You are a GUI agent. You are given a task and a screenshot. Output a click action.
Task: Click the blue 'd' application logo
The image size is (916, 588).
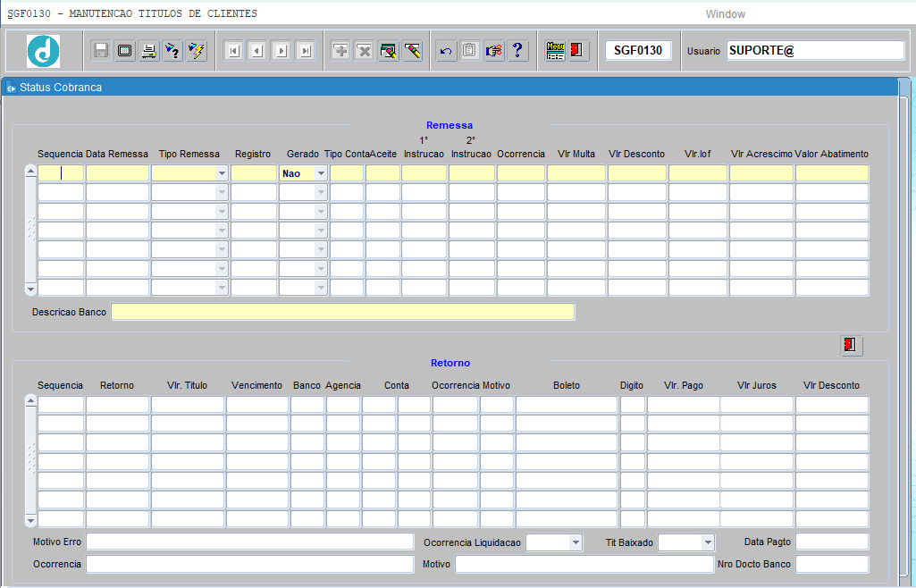tap(43, 51)
